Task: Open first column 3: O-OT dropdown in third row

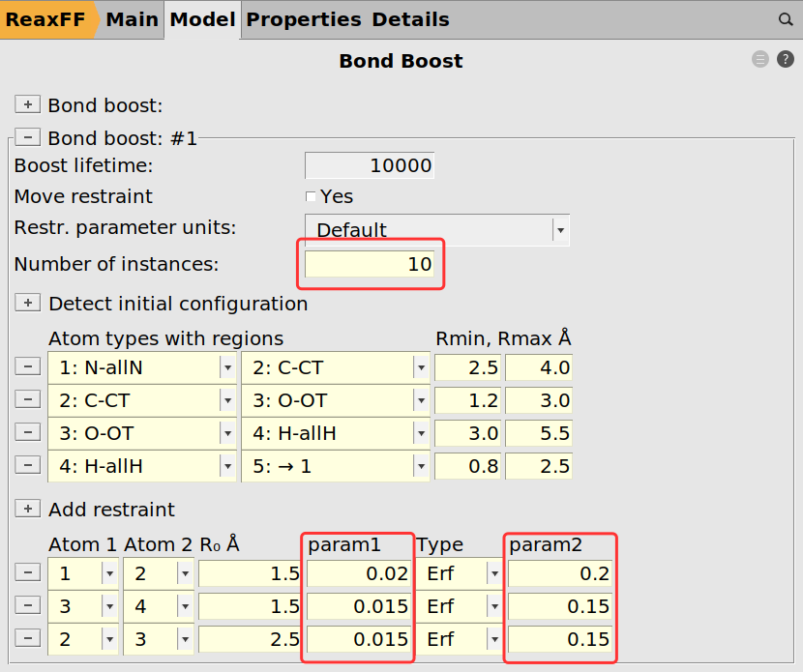Action: point(142,433)
